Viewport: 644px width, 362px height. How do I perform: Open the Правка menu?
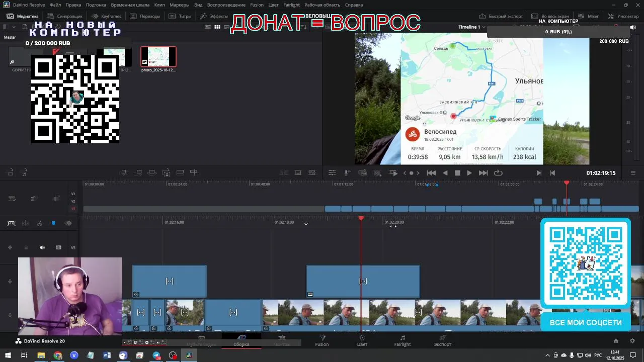click(73, 5)
